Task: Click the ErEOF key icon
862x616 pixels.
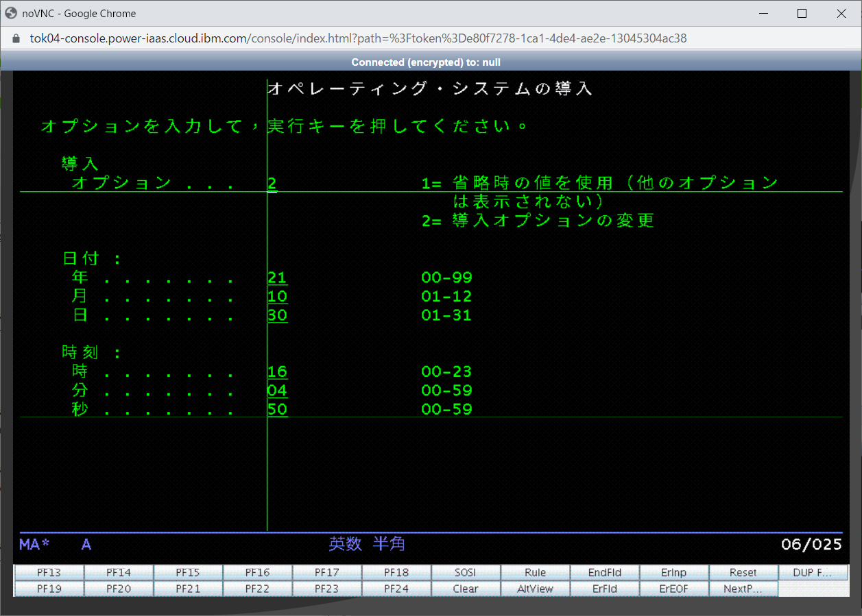Action: (673, 589)
